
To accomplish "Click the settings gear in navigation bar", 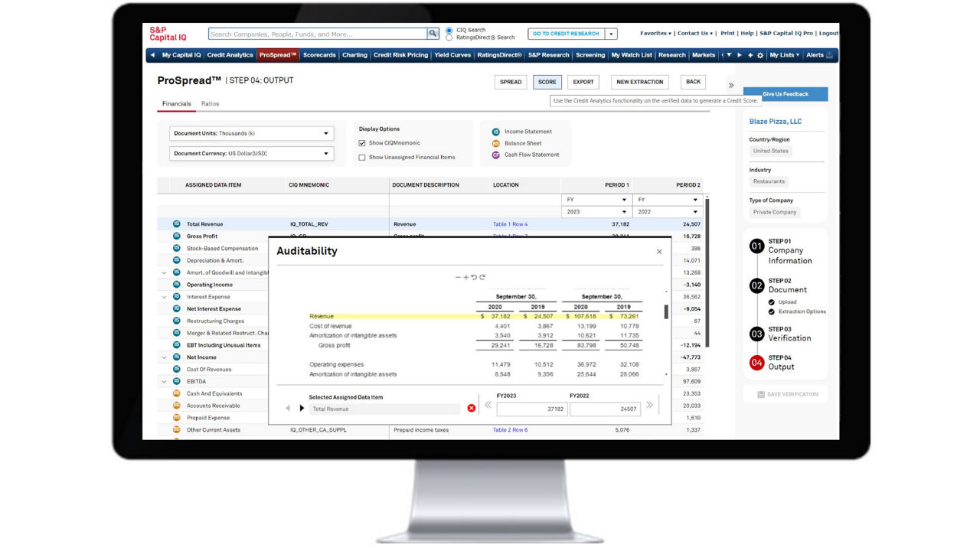I will click(760, 55).
